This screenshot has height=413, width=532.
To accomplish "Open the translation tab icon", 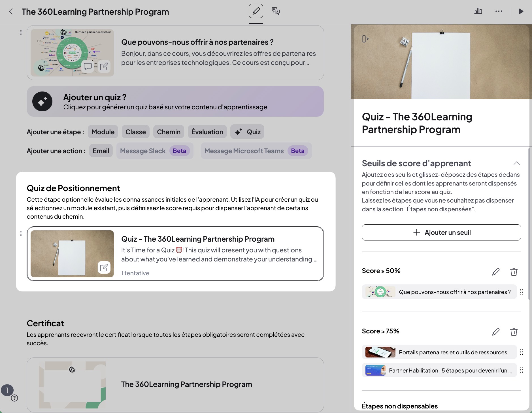I will pos(276,11).
